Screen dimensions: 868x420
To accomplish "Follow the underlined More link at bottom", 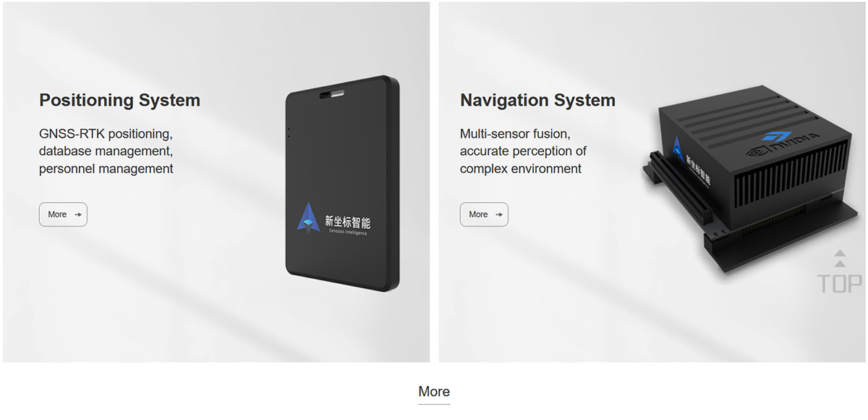I will pos(434,392).
